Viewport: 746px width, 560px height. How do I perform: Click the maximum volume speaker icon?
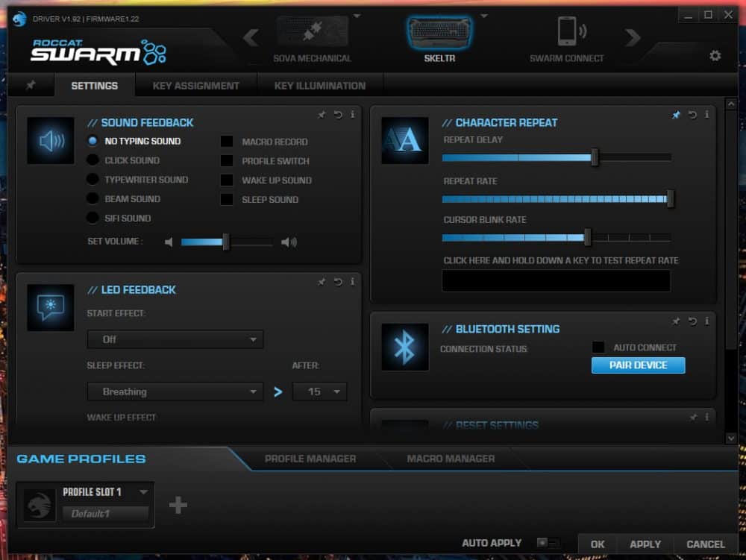[x=289, y=242]
